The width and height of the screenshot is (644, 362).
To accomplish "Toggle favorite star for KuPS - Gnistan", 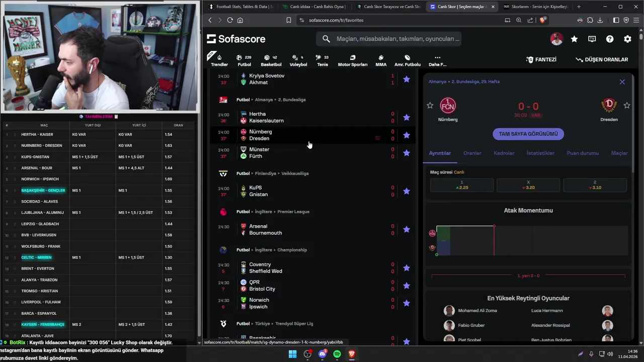I will coord(407,191).
